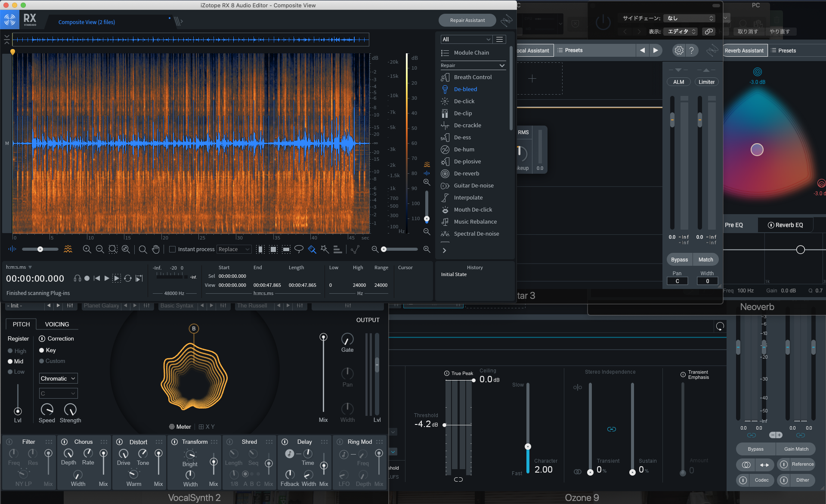Image resolution: width=826 pixels, height=504 pixels.
Task: Adjust the VocalSynth Mix vertical slider
Action: click(x=323, y=337)
